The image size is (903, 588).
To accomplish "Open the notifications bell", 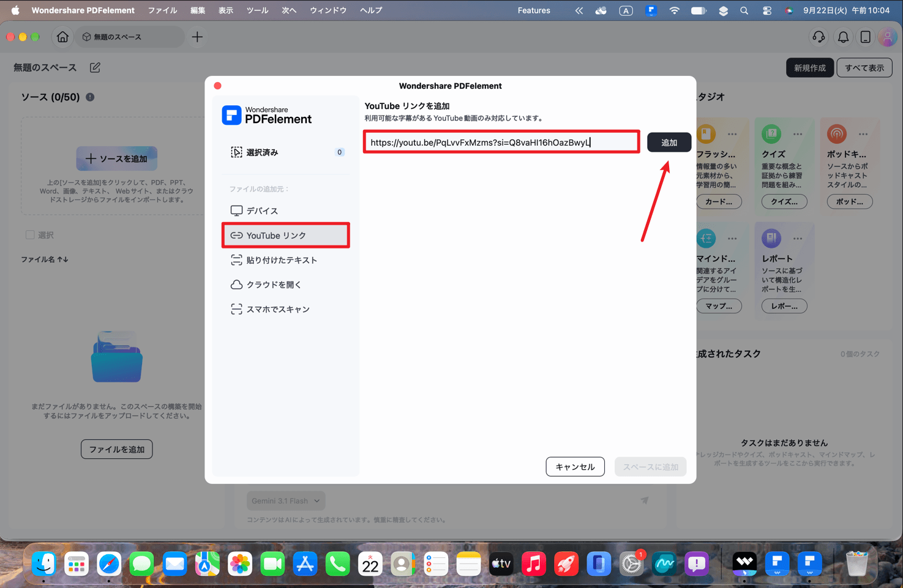I will [843, 37].
